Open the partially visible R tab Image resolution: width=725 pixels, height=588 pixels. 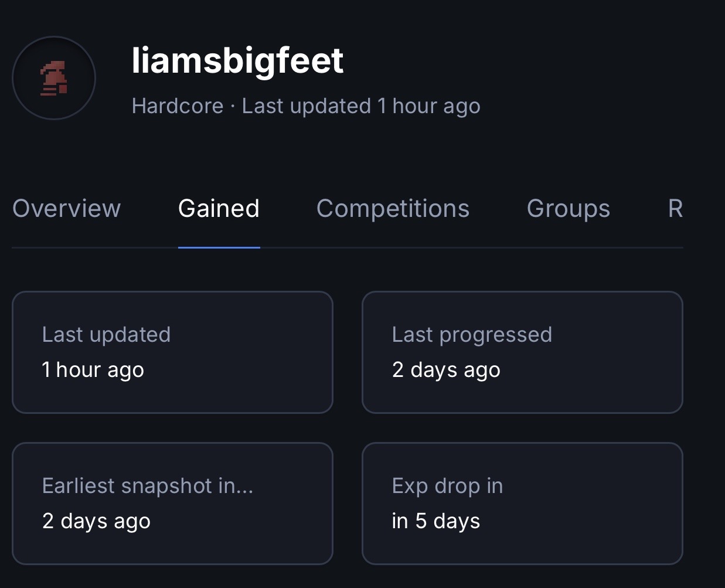675,209
